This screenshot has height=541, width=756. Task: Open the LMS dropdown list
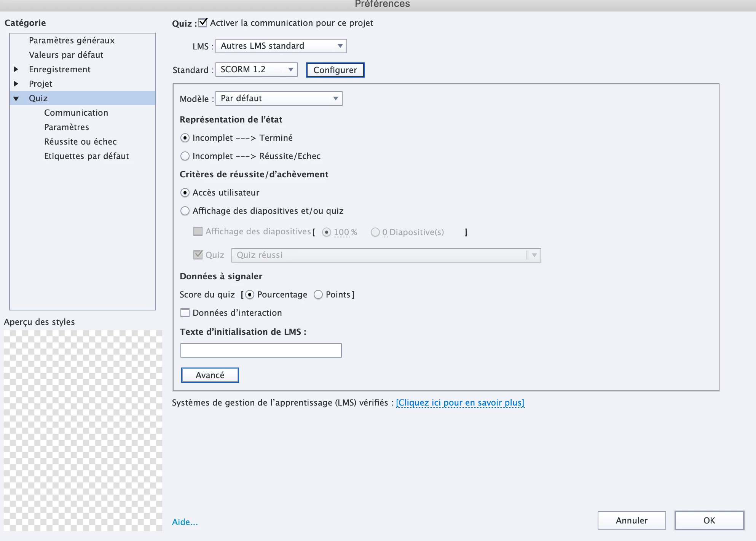281,46
